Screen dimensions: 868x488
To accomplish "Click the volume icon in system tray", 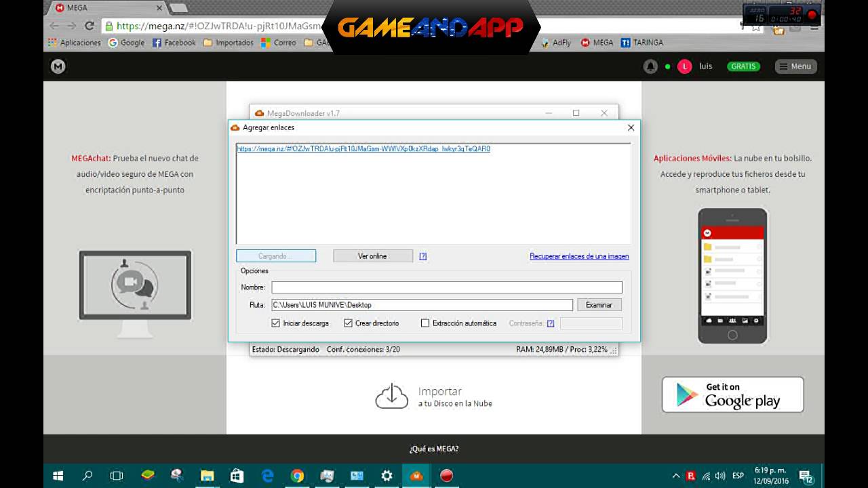I will coord(720,476).
